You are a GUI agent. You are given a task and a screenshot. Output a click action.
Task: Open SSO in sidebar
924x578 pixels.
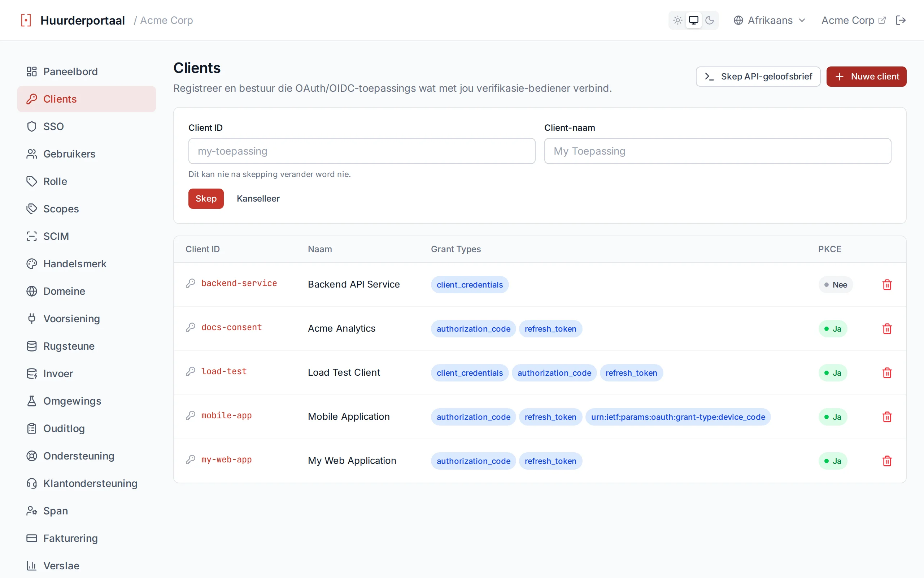click(87, 126)
